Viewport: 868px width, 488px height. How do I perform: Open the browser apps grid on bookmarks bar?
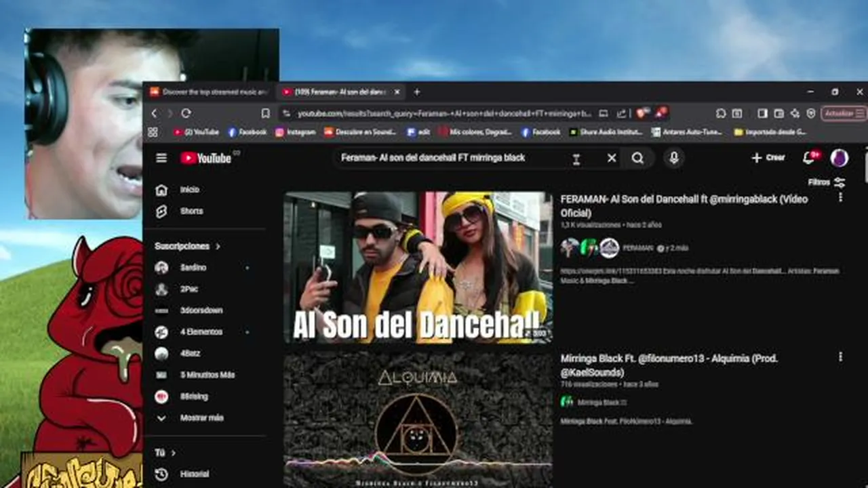153,132
